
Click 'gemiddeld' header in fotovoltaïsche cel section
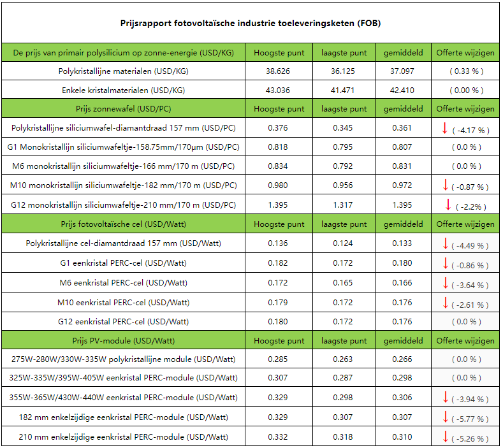[x=404, y=224]
